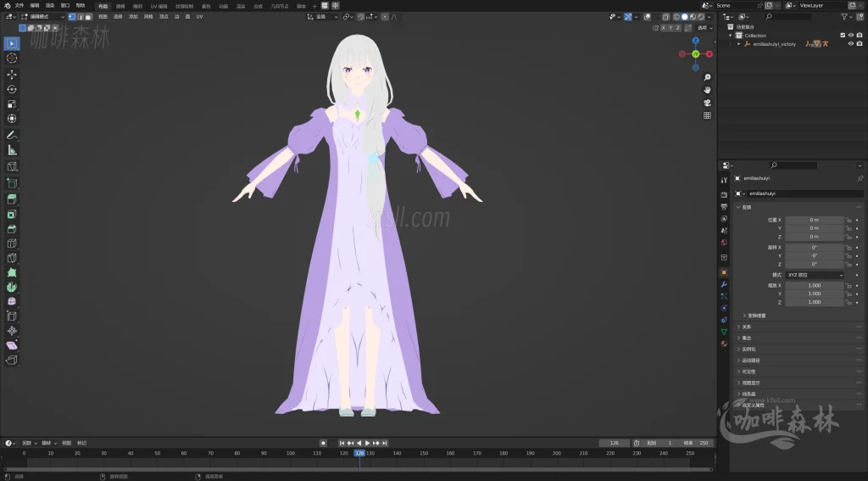Expand the Relations panel

pos(798,327)
